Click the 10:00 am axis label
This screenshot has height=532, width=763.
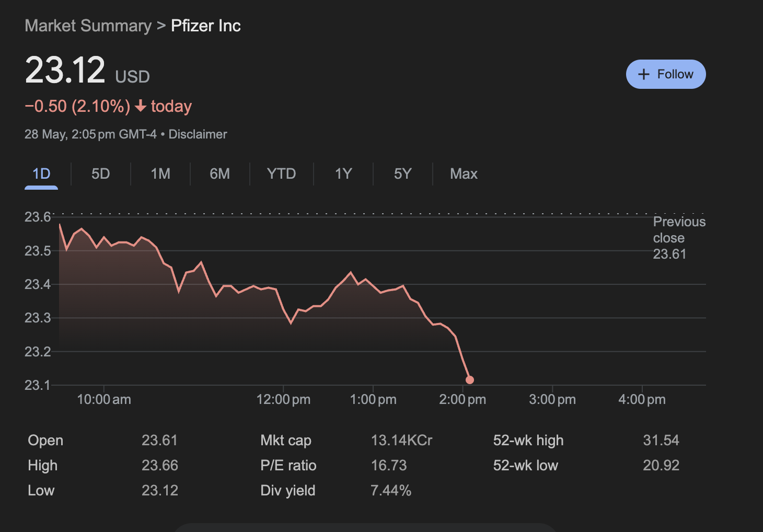104,399
